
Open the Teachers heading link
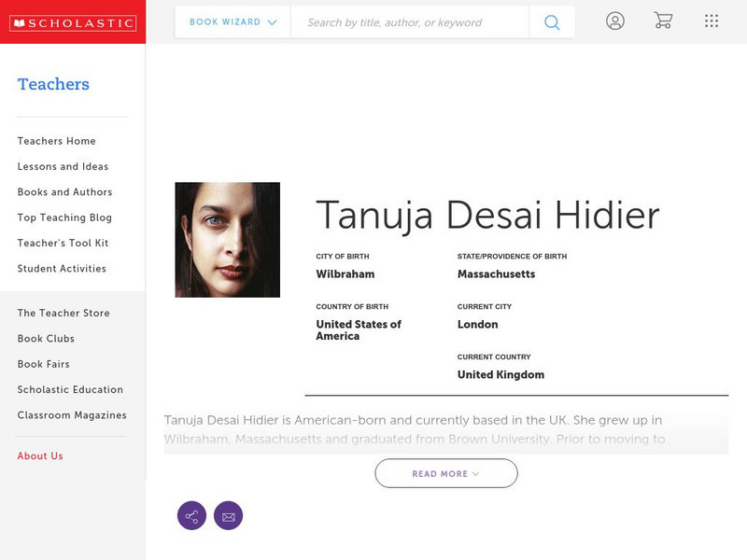point(53,84)
